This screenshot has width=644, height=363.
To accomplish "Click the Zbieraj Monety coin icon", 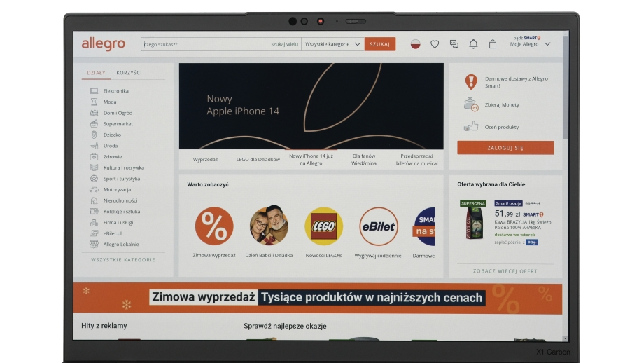I will (x=471, y=105).
